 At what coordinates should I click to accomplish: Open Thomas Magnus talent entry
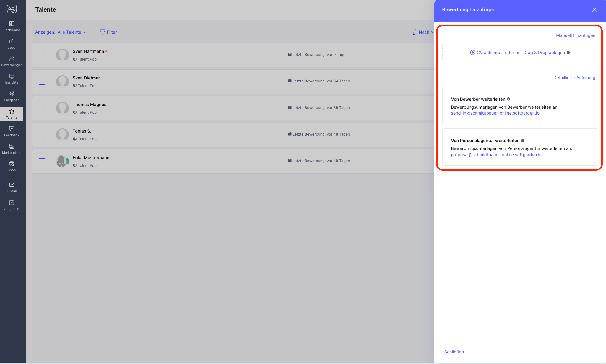pyautogui.click(x=90, y=105)
